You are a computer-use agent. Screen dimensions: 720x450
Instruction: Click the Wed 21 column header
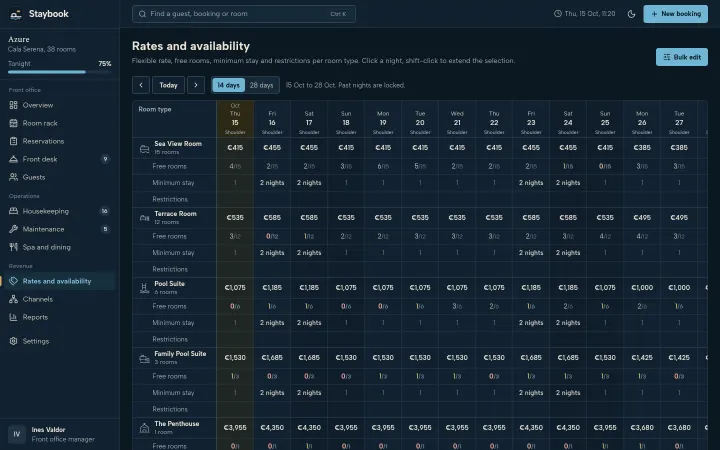(457, 119)
